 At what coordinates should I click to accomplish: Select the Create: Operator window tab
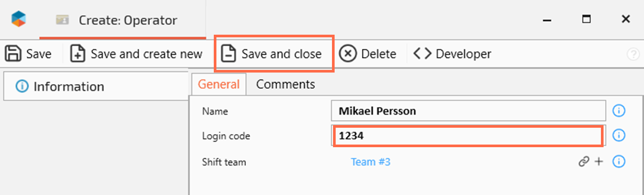click(122, 20)
